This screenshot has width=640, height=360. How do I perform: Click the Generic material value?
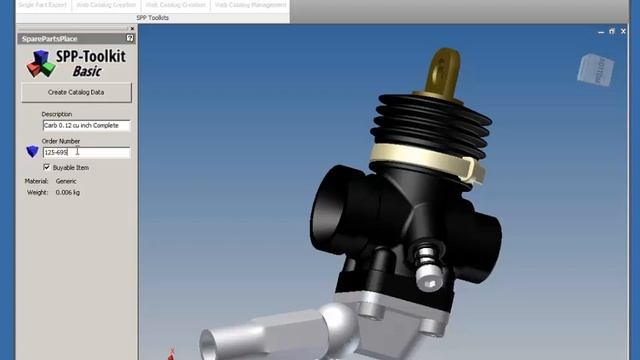(66, 181)
